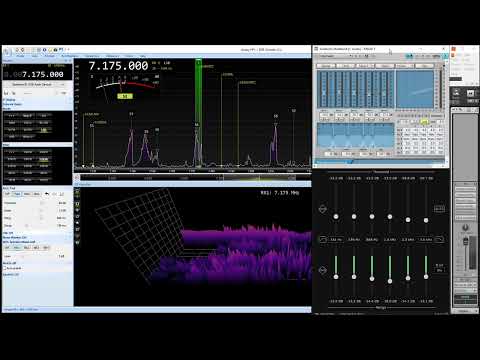Toggle the high-cut filter icon beside frequencies
This screenshot has width=480, height=360.
coord(439,239)
